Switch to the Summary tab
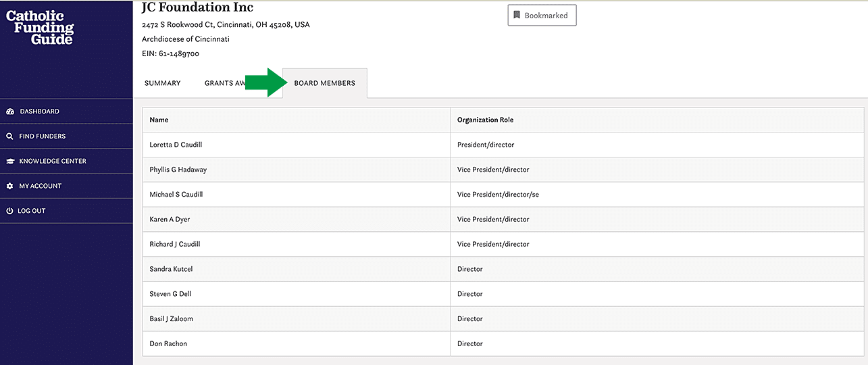The width and height of the screenshot is (868, 365). 163,83
